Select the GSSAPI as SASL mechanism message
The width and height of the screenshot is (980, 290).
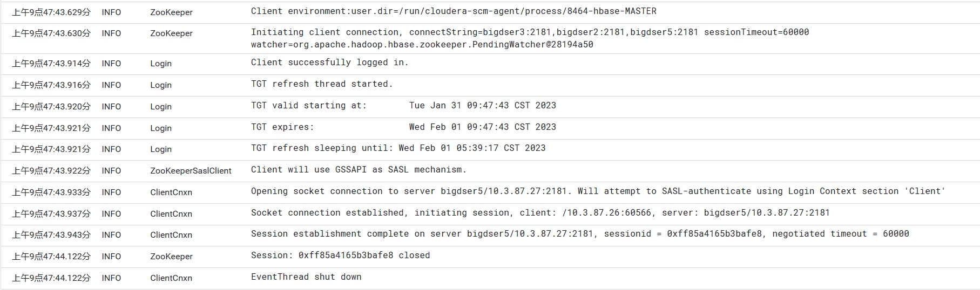click(x=359, y=170)
